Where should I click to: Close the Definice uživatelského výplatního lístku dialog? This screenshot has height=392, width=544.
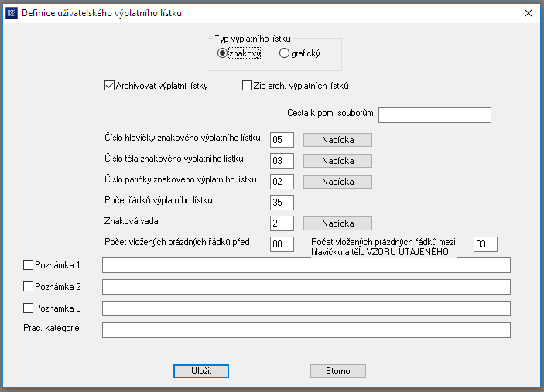point(528,13)
